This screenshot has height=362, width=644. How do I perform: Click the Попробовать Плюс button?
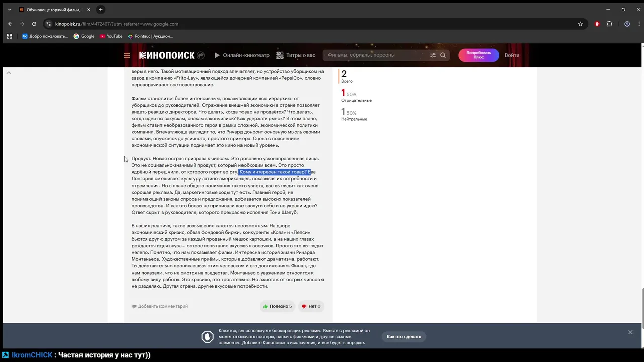click(x=478, y=55)
